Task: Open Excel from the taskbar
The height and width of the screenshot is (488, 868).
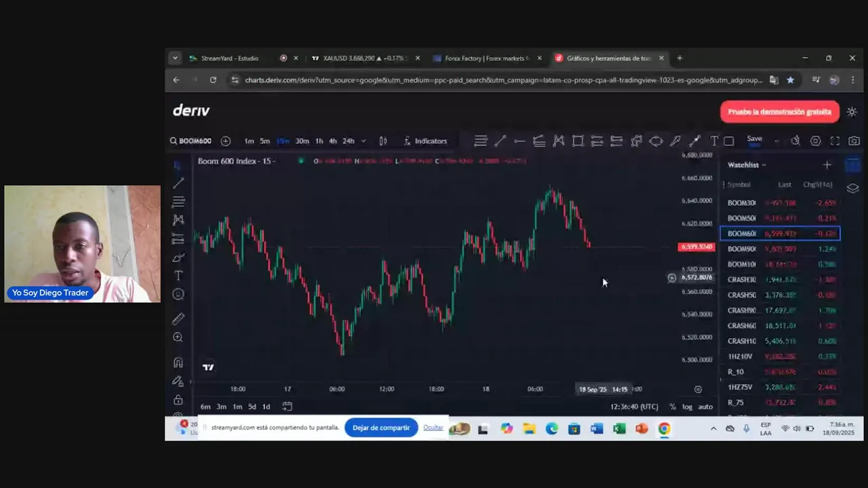Action: (619, 428)
